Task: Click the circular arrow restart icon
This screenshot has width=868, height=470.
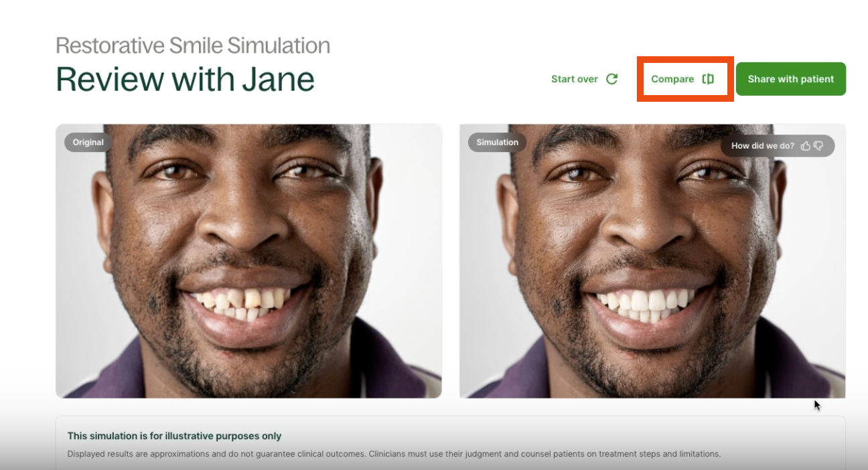Action: click(x=611, y=79)
